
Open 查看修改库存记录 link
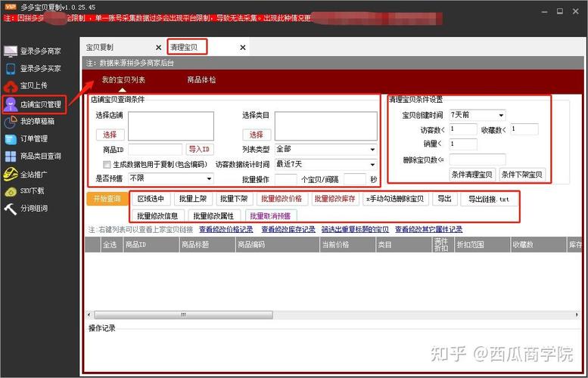coord(288,229)
